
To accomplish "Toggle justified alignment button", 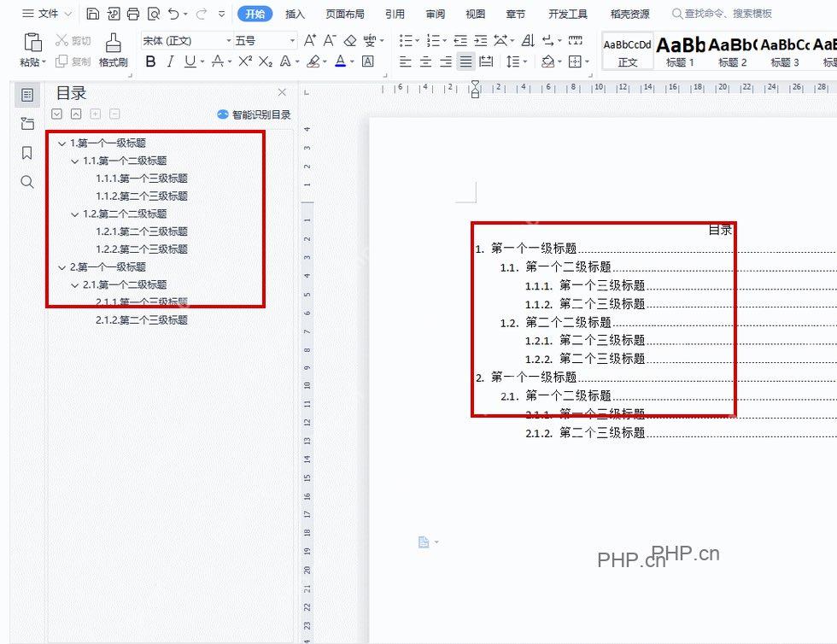I will coord(465,62).
